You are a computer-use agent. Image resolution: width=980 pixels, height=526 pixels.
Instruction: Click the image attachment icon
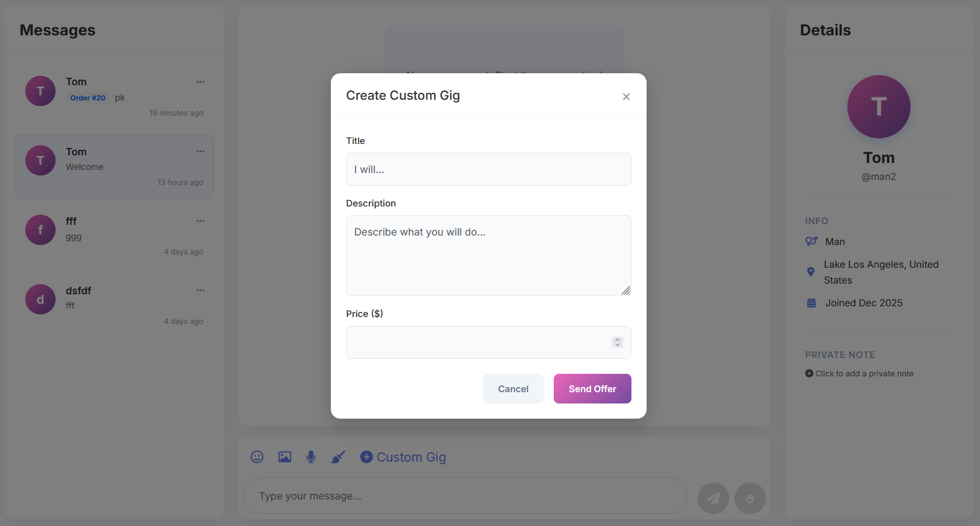point(285,457)
